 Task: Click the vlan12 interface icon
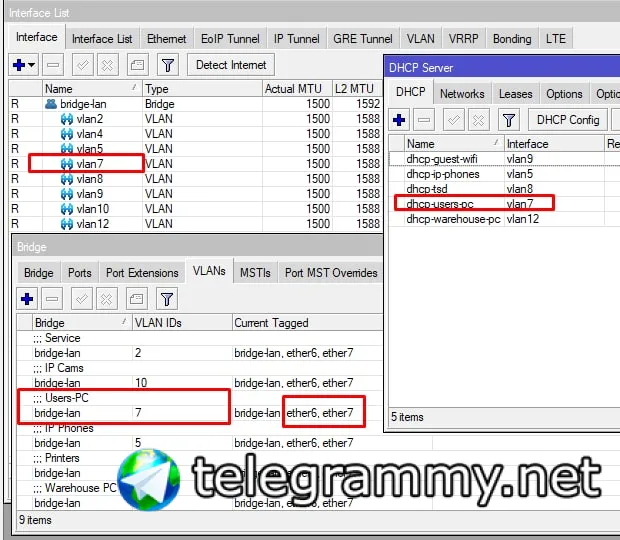(x=67, y=224)
